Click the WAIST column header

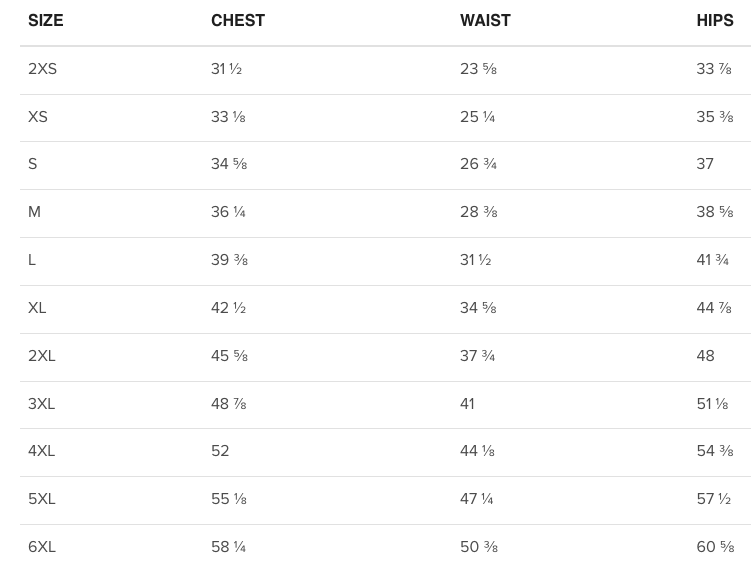[485, 21]
